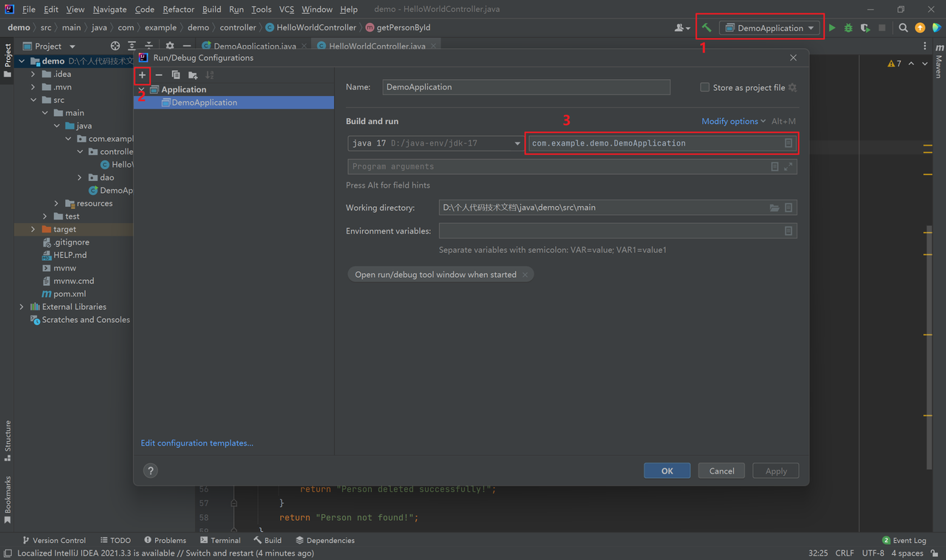The image size is (946, 560).
Task: Go to previous highlighted warning arrow
Action: click(x=911, y=64)
